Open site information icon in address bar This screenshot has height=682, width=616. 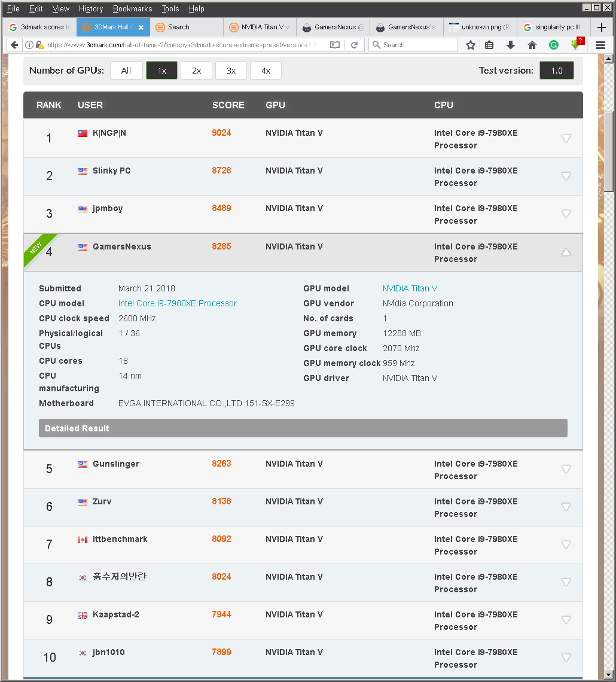[x=29, y=45]
